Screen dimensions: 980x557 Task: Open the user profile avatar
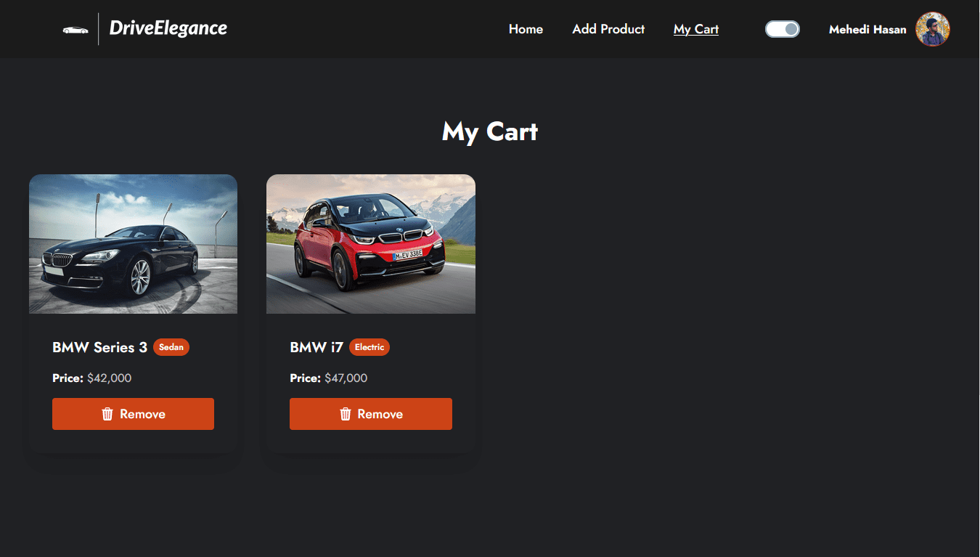(933, 29)
